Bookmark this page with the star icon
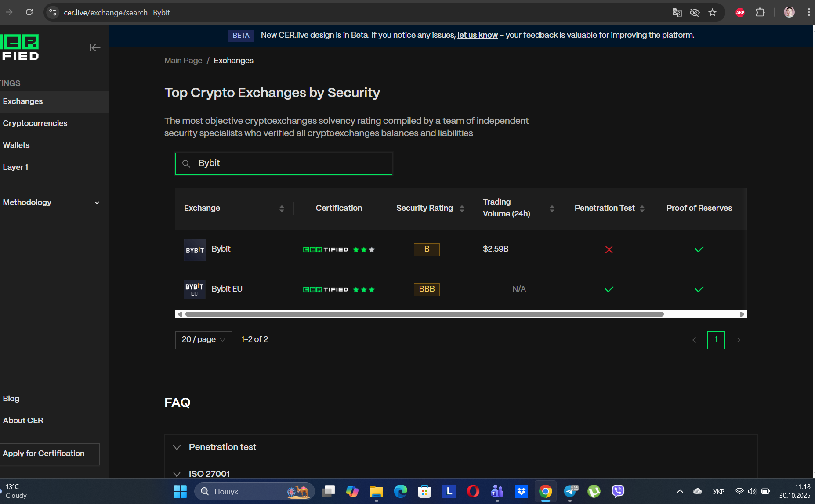 coord(712,12)
